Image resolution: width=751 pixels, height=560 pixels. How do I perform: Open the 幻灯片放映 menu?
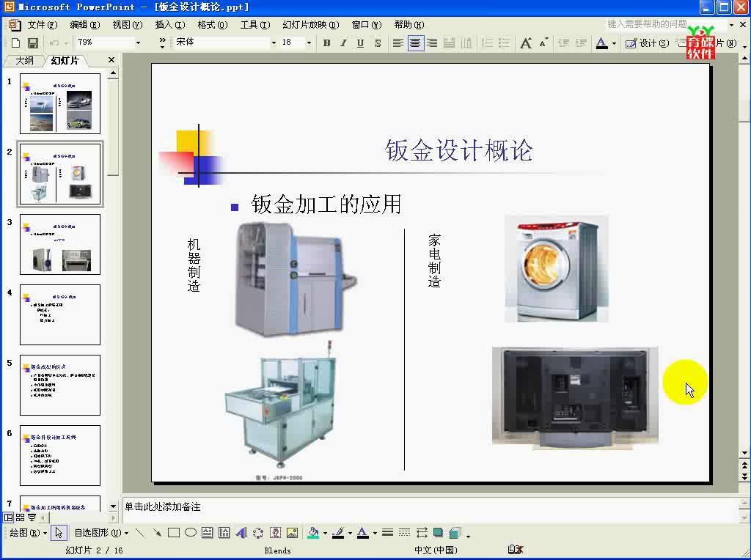click(x=311, y=25)
